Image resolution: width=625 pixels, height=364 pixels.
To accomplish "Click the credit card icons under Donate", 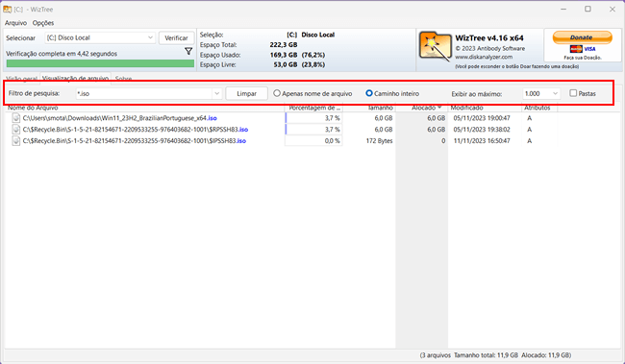I will point(583,49).
